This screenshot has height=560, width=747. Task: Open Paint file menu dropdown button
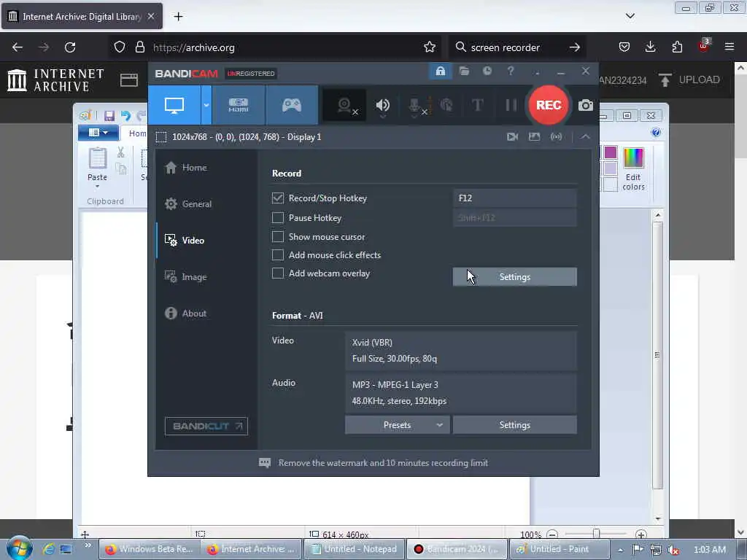click(x=98, y=133)
